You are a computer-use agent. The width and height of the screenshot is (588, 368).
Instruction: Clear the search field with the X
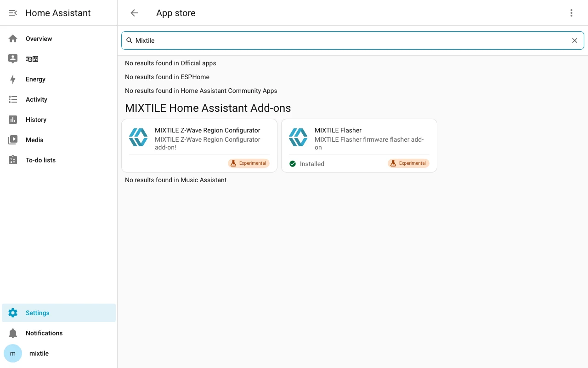tap(575, 40)
